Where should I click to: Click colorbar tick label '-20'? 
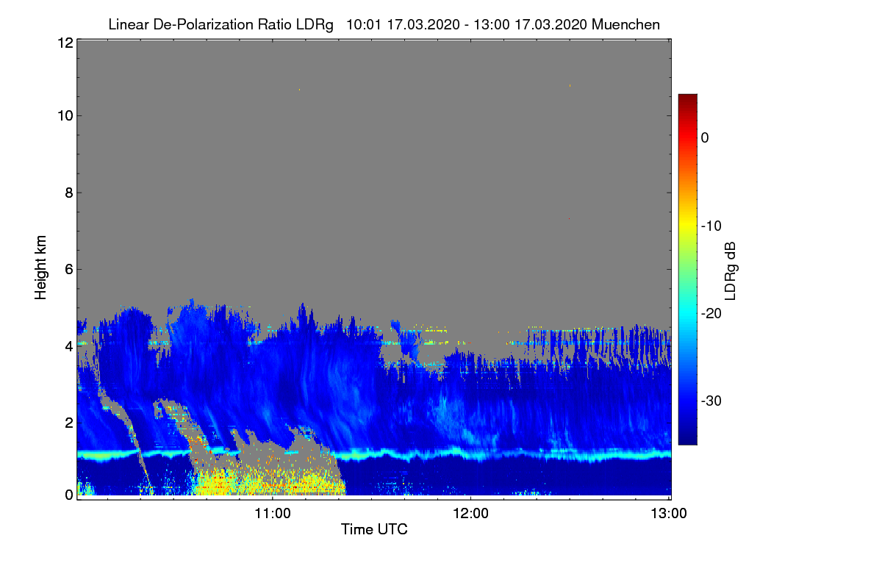(x=711, y=313)
